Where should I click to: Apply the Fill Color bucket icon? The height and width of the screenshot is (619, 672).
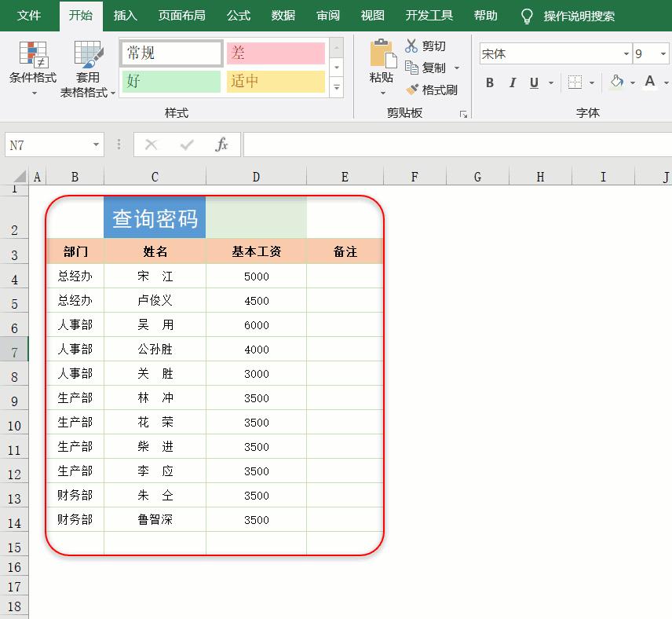pyautogui.click(x=614, y=82)
